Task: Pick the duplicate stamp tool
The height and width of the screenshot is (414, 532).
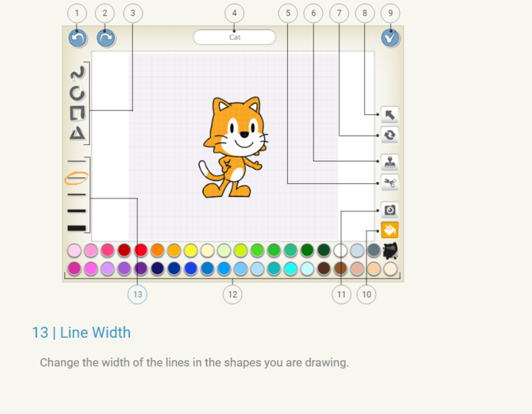Action: pyautogui.click(x=389, y=163)
